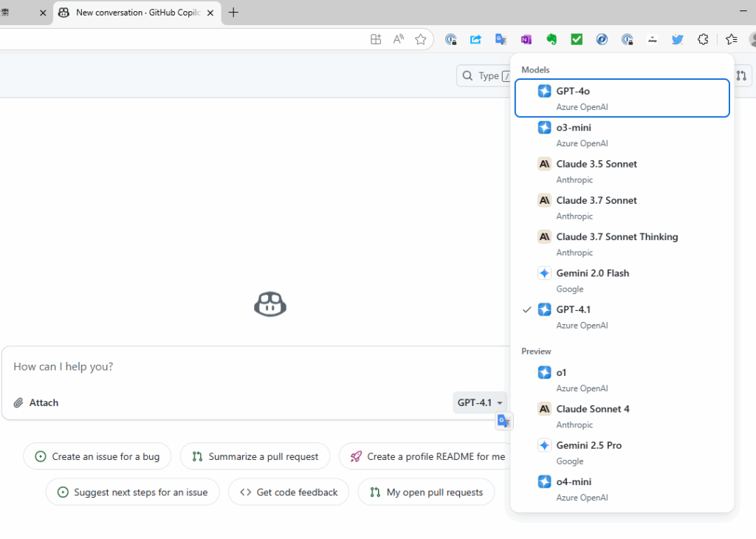Select the Claude Sonnet 4 preview model
Image resolution: width=756 pixels, height=539 pixels.
pos(622,416)
